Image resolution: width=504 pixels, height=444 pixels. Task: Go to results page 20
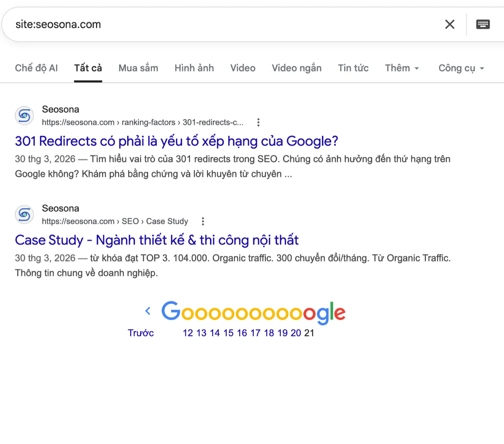point(296,333)
